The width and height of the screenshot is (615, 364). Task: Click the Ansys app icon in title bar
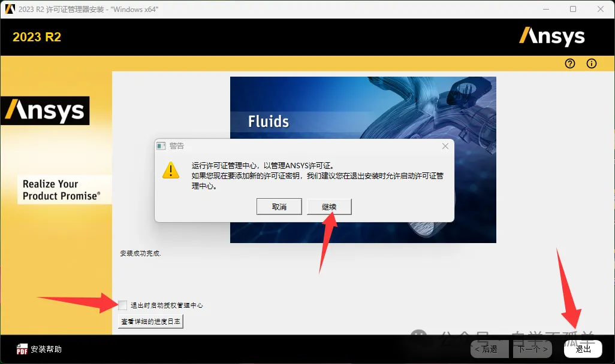coord(10,9)
